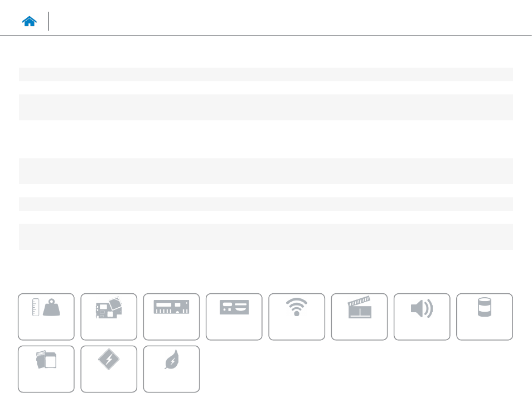Image resolution: width=532 pixels, height=402 pixels.
Task: Select the system board information tile
Action: 109,317
